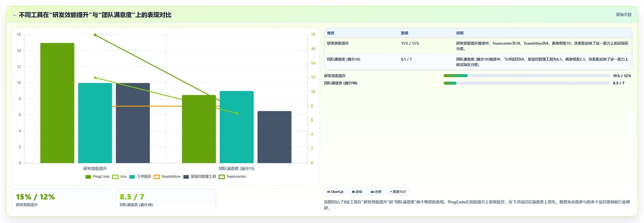Click the 飞书项目为9 description cell
Viewport: 644px width, 223px height.
click(x=542, y=62)
